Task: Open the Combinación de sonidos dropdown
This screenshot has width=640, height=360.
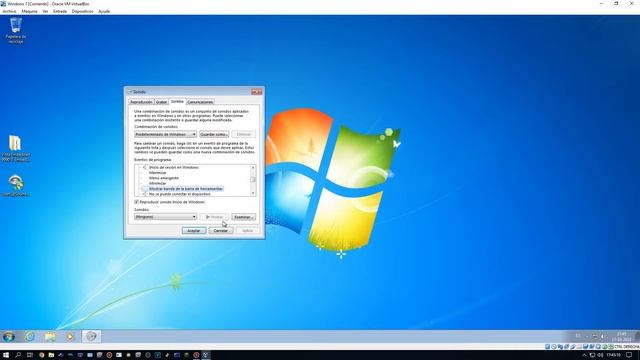Action: [x=165, y=134]
